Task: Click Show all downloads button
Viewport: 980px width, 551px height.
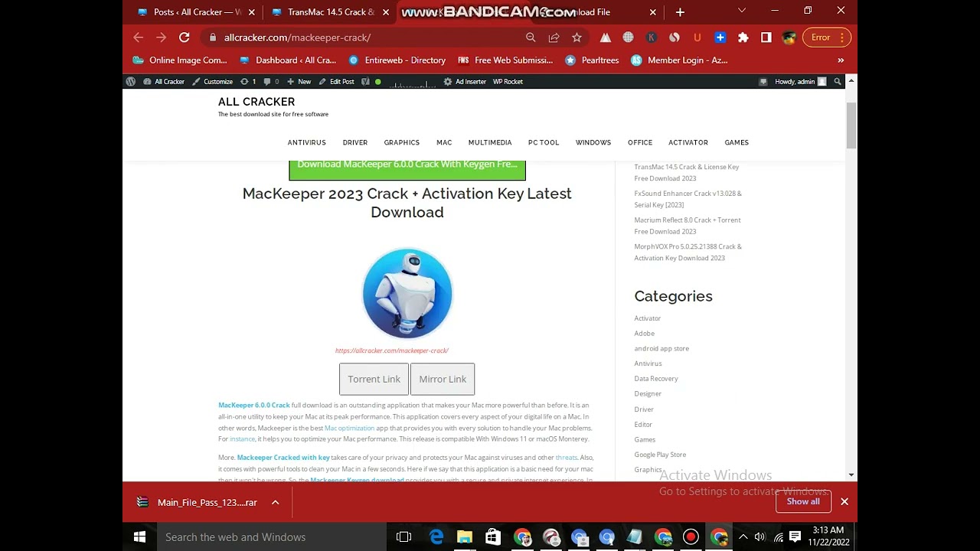Action: [x=803, y=501]
